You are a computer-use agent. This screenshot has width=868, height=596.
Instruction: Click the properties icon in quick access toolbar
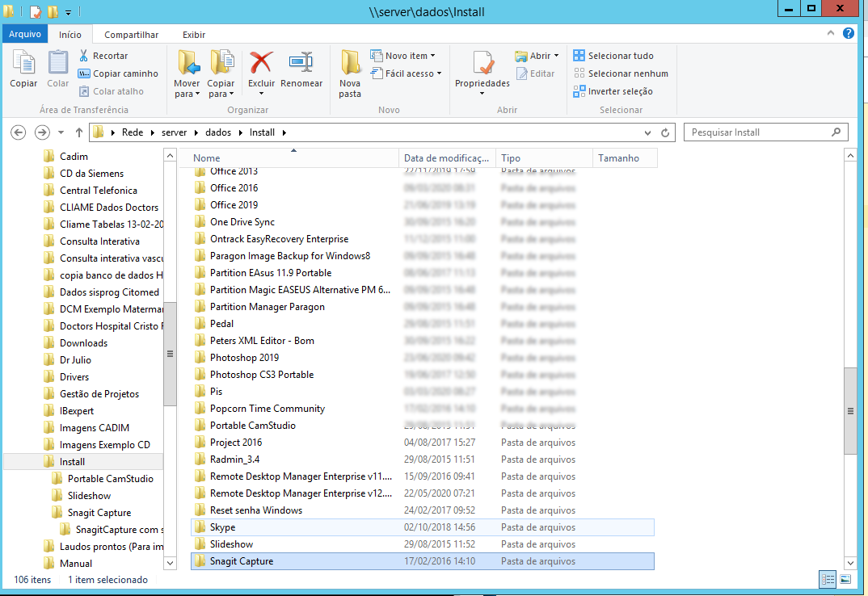point(36,11)
